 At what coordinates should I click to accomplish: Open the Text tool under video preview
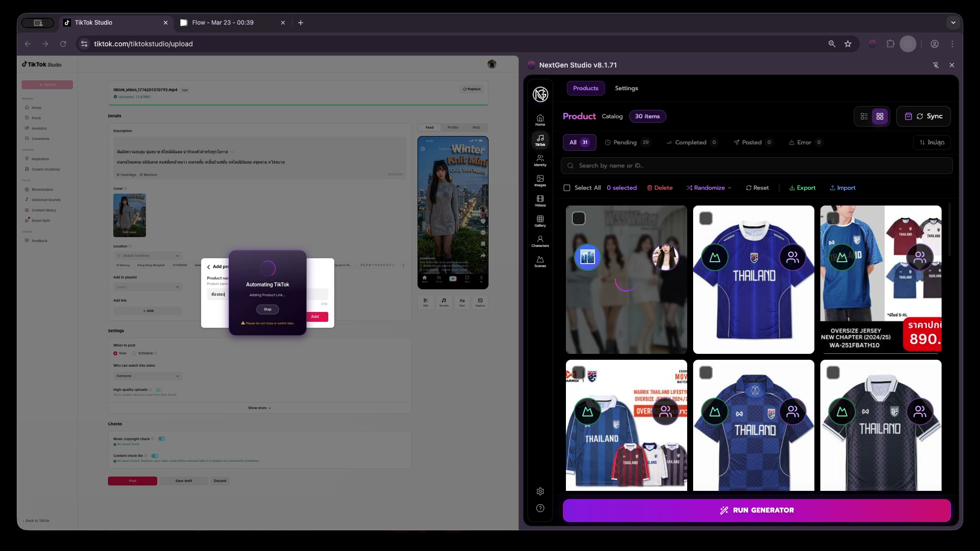click(x=462, y=302)
